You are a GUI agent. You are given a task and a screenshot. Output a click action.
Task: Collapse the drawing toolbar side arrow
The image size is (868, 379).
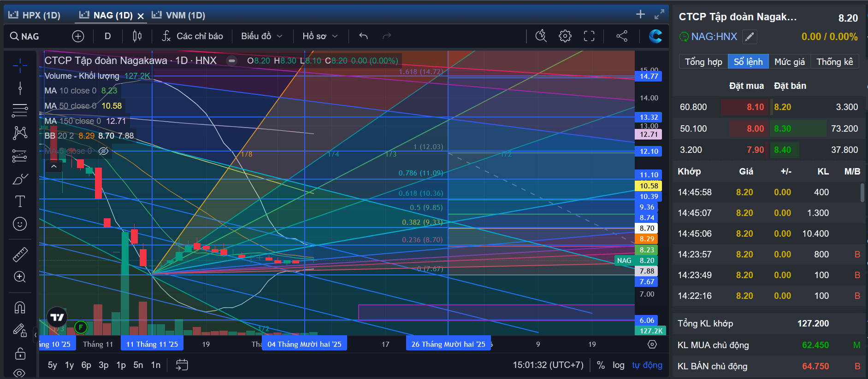click(35, 335)
